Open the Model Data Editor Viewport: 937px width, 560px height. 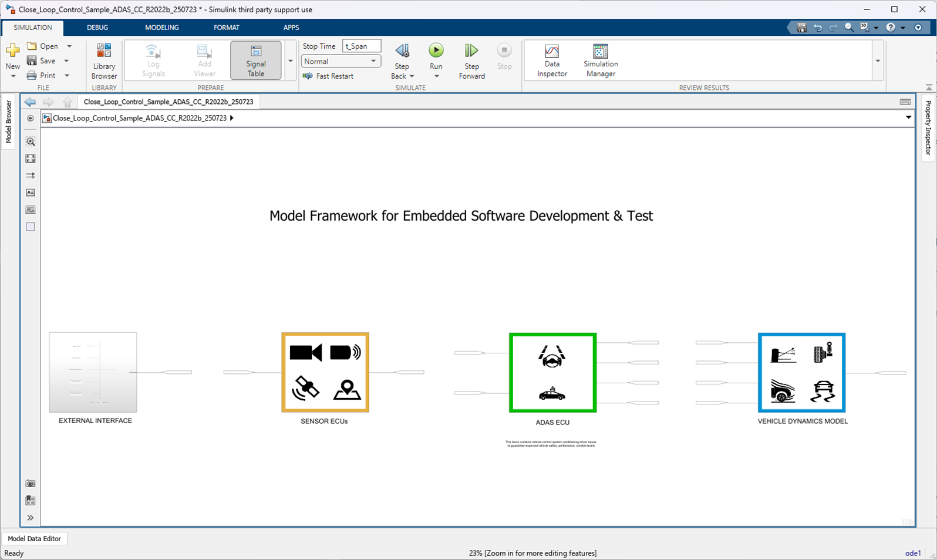(34, 538)
